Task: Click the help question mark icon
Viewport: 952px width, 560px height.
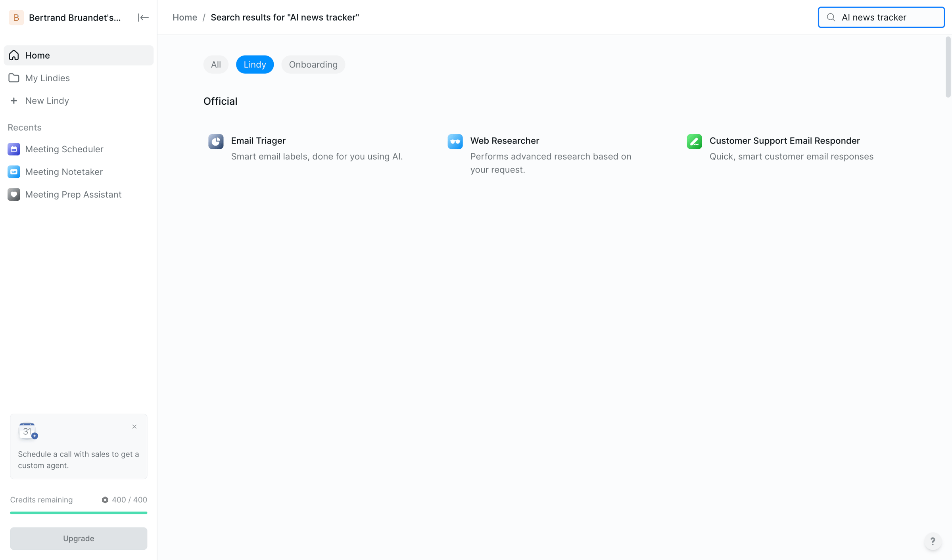Action: (x=933, y=541)
